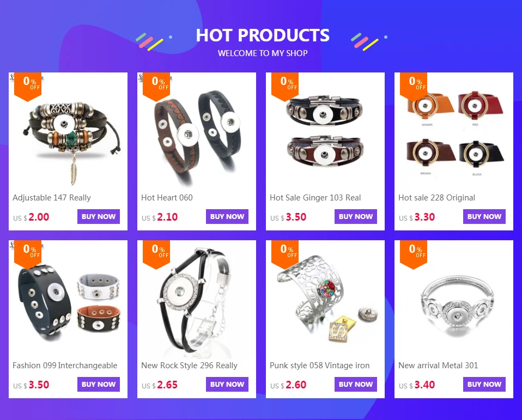Click the discount badge on New Rock Style 296
522x420 pixels.
coord(156,254)
